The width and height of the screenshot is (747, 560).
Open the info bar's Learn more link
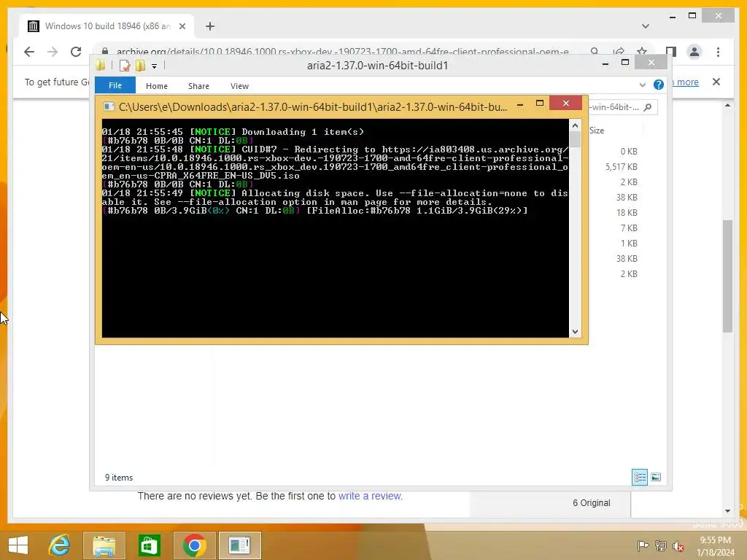pyautogui.click(x=685, y=82)
